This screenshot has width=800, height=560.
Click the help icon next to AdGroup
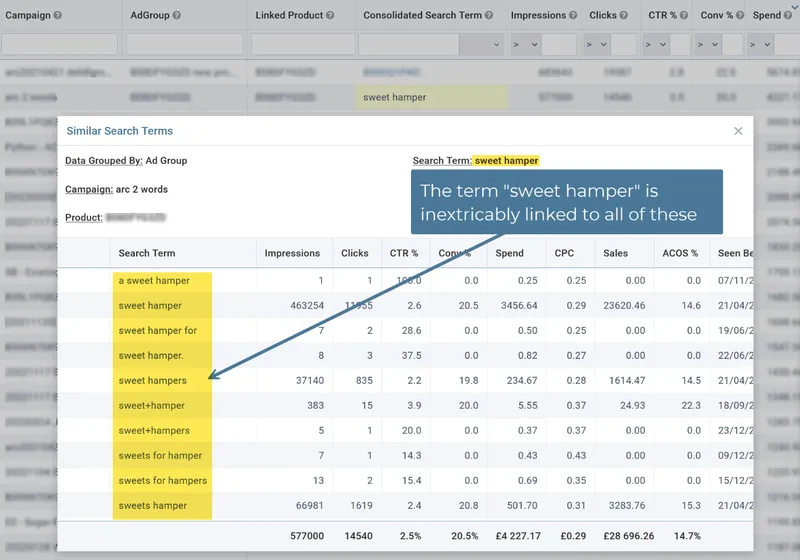pyautogui.click(x=177, y=16)
